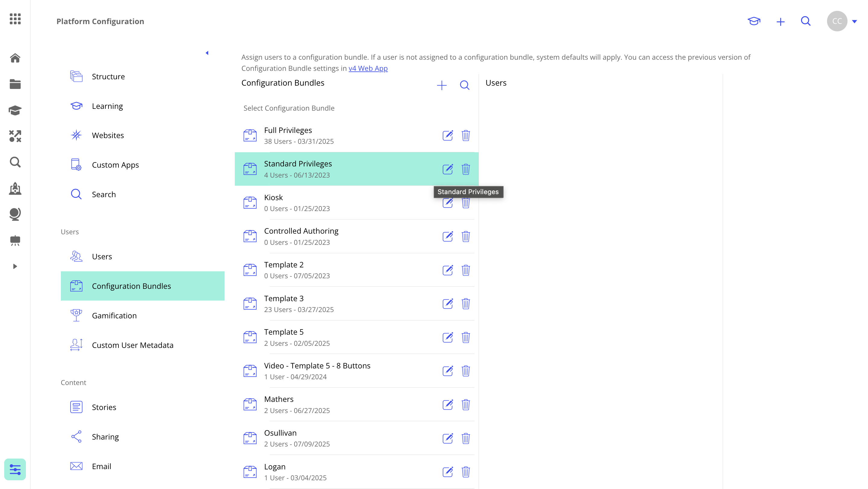Screen dimensions: 868x489
Task: Delete the Kiosk bundle via trash icon
Action: tap(466, 203)
